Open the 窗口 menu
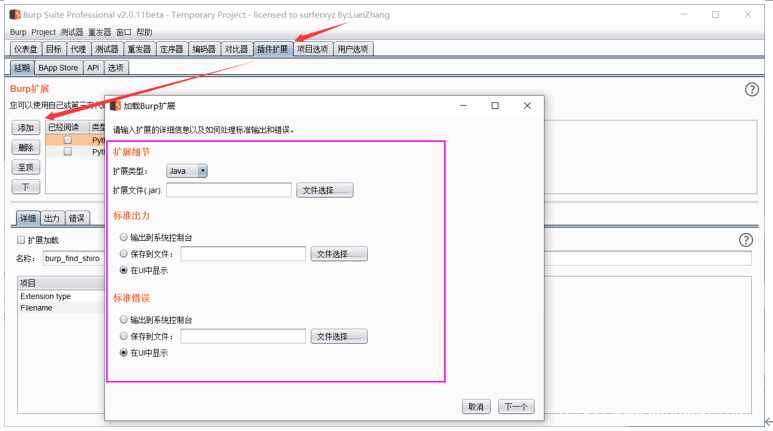Image resolution: width=773 pixels, height=431 pixels. [x=124, y=32]
